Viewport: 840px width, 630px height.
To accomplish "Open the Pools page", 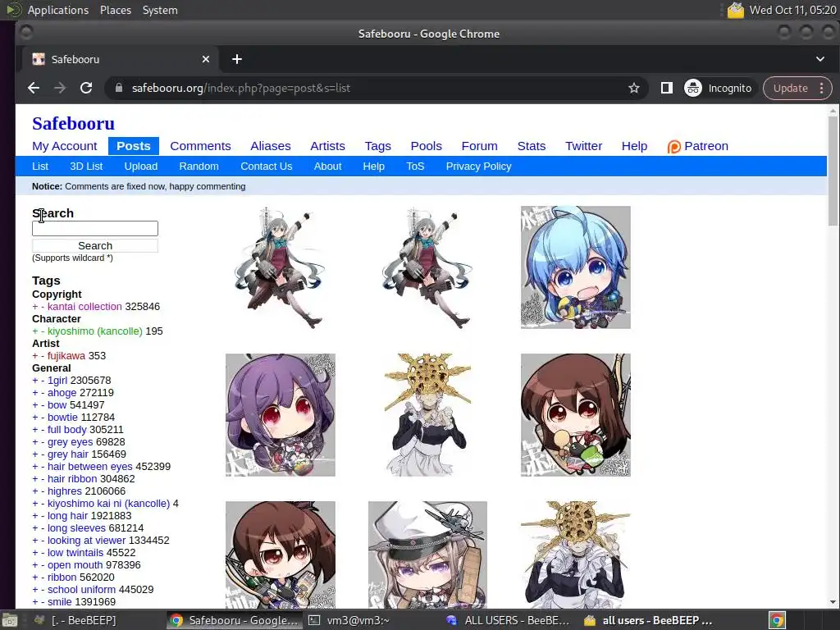I will (x=426, y=146).
